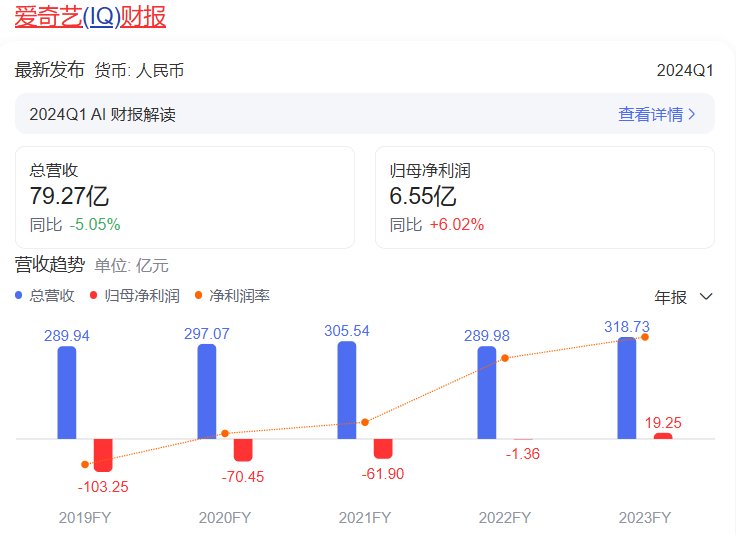Image resolution: width=736 pixels, height=535 pixels.
Task: Click the 2020FY blue revenue bar
Action: click(207, 391)
